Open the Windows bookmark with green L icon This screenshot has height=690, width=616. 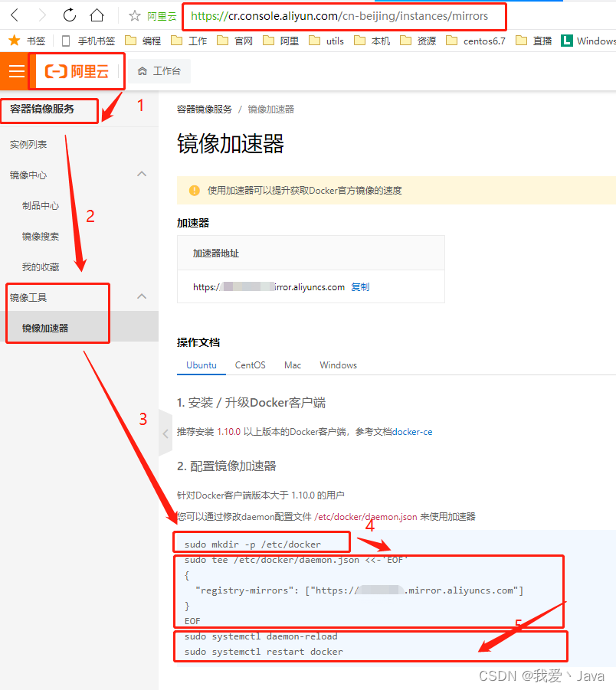coord(588,41)
